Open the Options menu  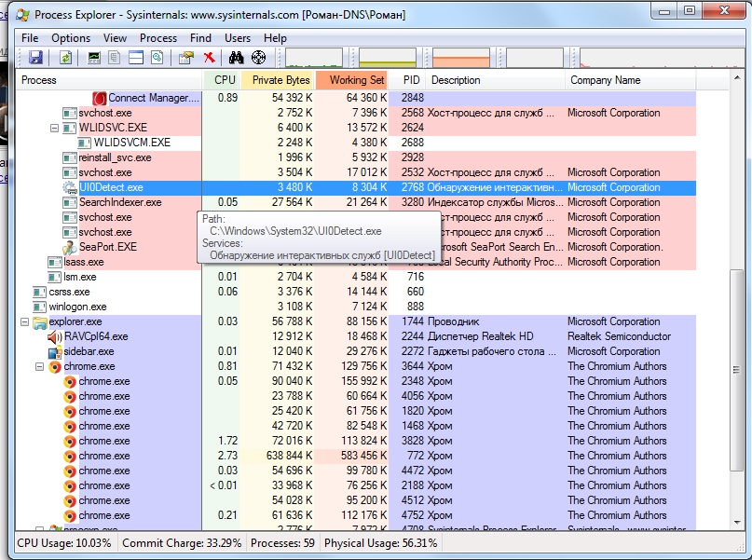click(x=71, y=38)
